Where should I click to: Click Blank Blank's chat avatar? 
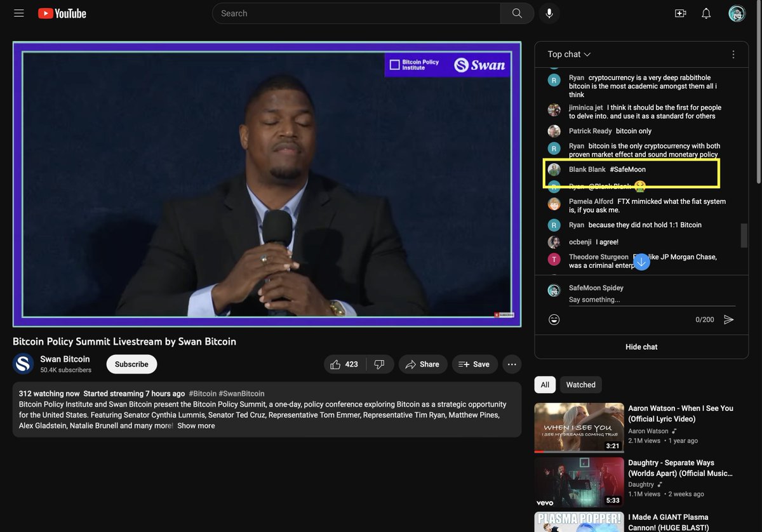pos(554,170)
